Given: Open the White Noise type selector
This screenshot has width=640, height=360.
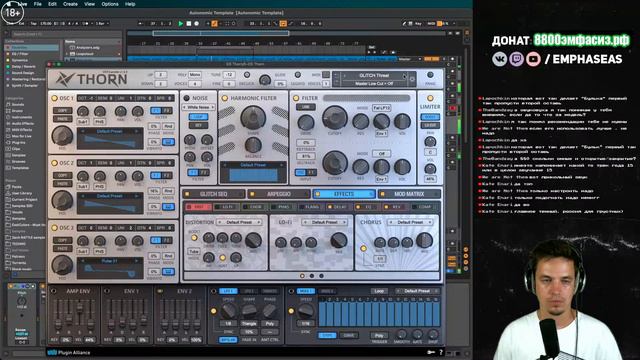Looking at the screenshot, I should pos(198,107).
